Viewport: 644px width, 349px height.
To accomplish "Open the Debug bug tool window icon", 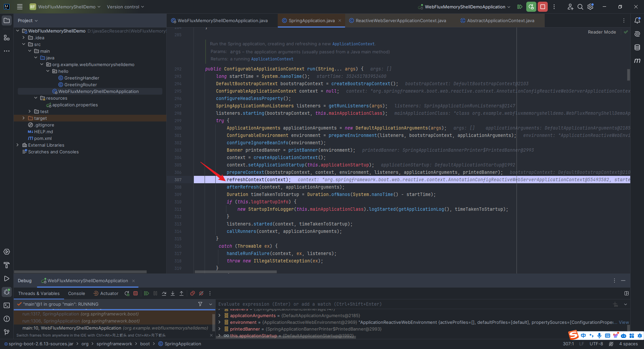I will [x=7, y=292].
